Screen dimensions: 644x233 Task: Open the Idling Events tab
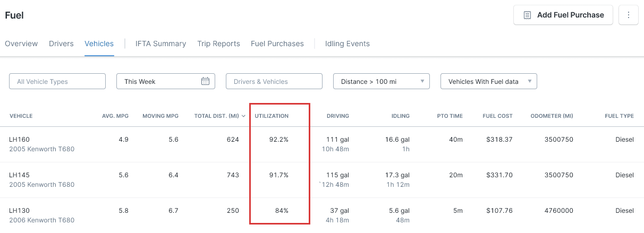coord(348,44)
